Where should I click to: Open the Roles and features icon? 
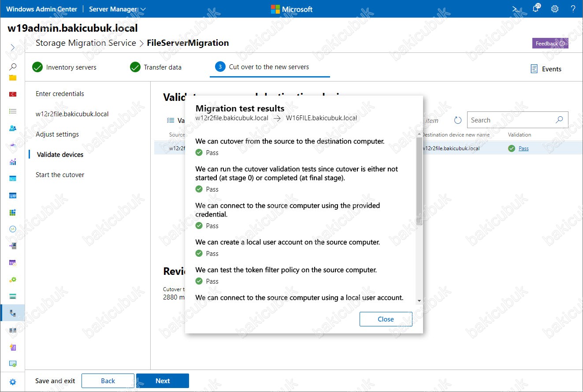click(x=13, y=246)
